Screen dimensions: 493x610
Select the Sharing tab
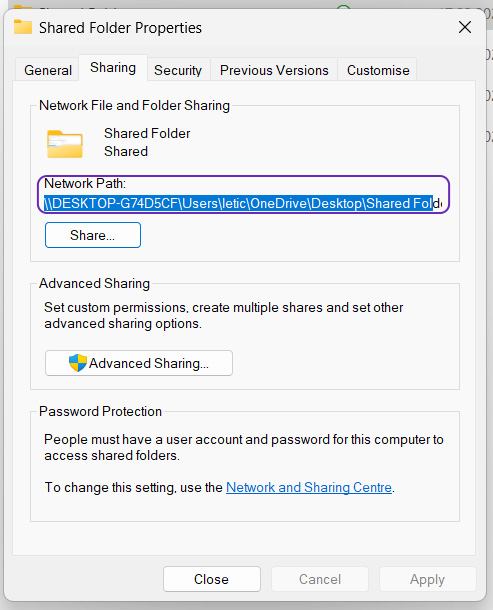[113, 68]
